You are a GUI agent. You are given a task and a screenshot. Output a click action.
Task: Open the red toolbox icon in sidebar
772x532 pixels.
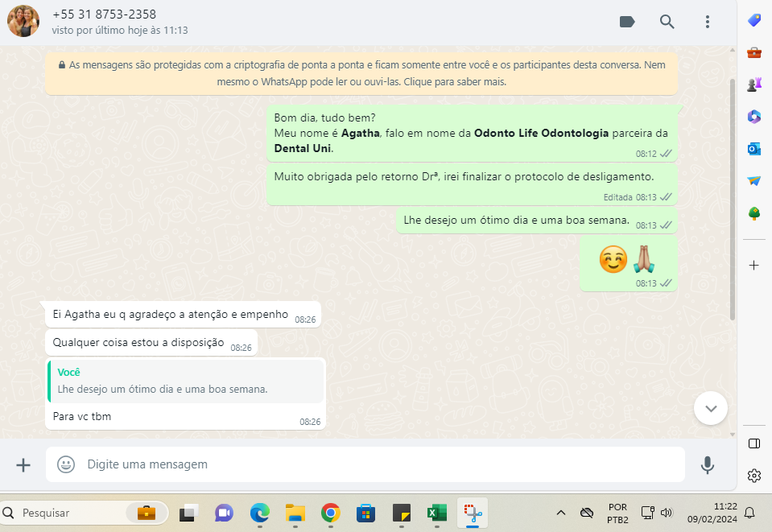pos(753,52)
